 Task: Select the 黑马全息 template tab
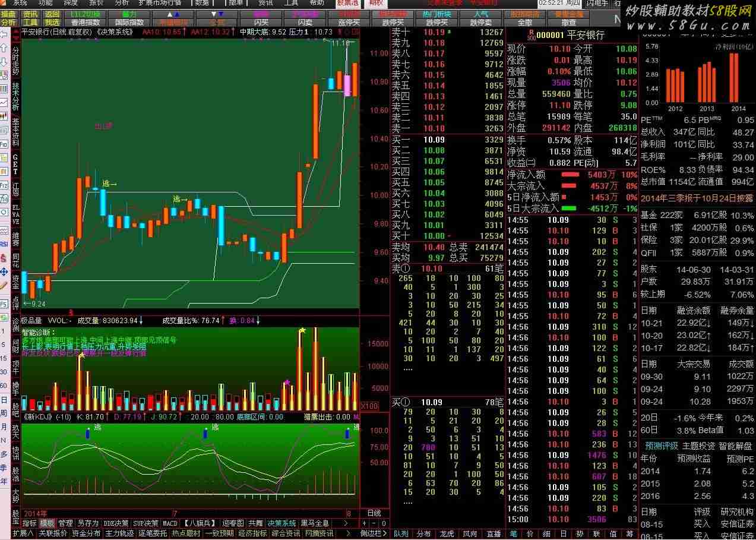point(315,523)
